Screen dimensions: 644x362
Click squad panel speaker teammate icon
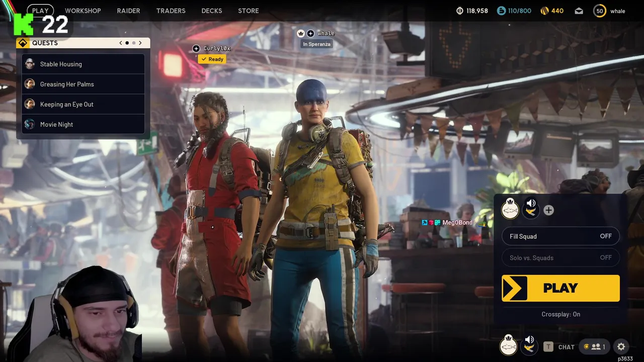[x=530, y=208]
